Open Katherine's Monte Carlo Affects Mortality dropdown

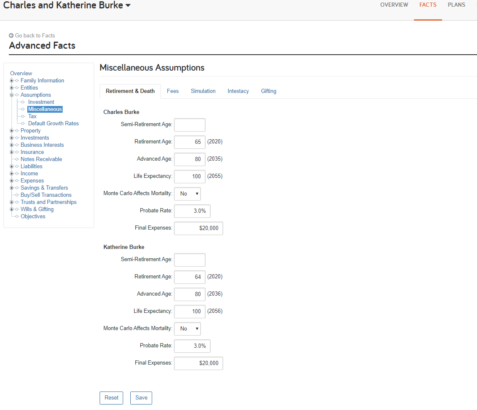[x=188, y=329]
